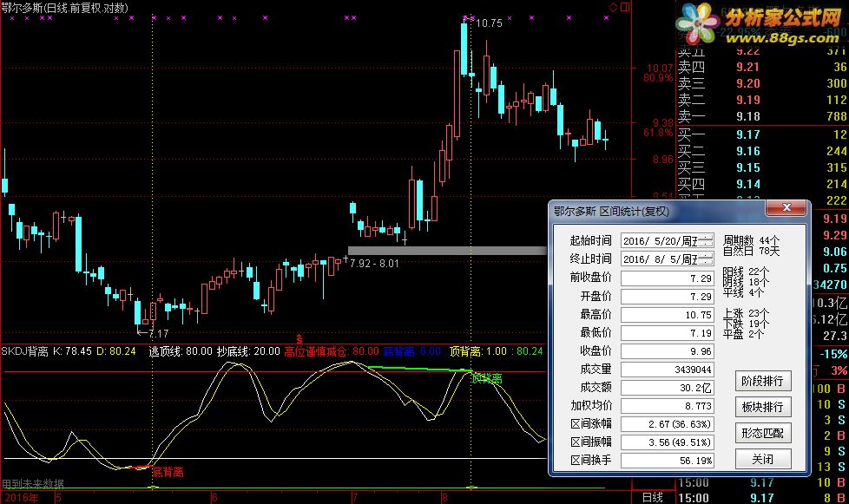This screenshot has height=504, width=849.
Task: Click the 最高价 field showing 10.75
Action: pos(667,315)
